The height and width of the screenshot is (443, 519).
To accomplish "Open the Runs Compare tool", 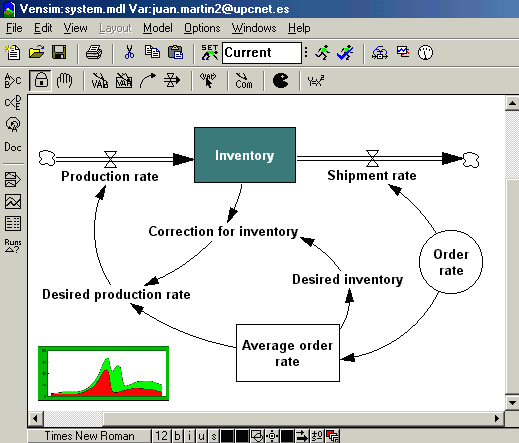I will coord(13,246).
